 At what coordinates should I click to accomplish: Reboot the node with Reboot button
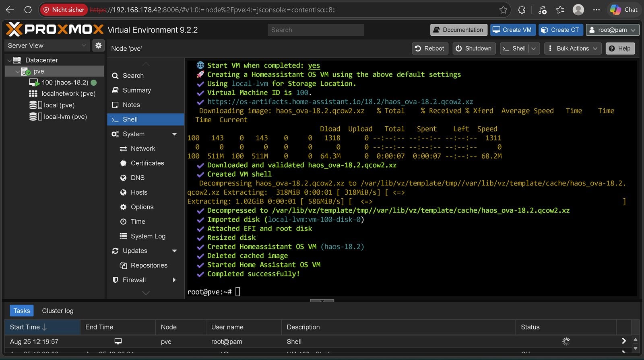pos(430,48)
